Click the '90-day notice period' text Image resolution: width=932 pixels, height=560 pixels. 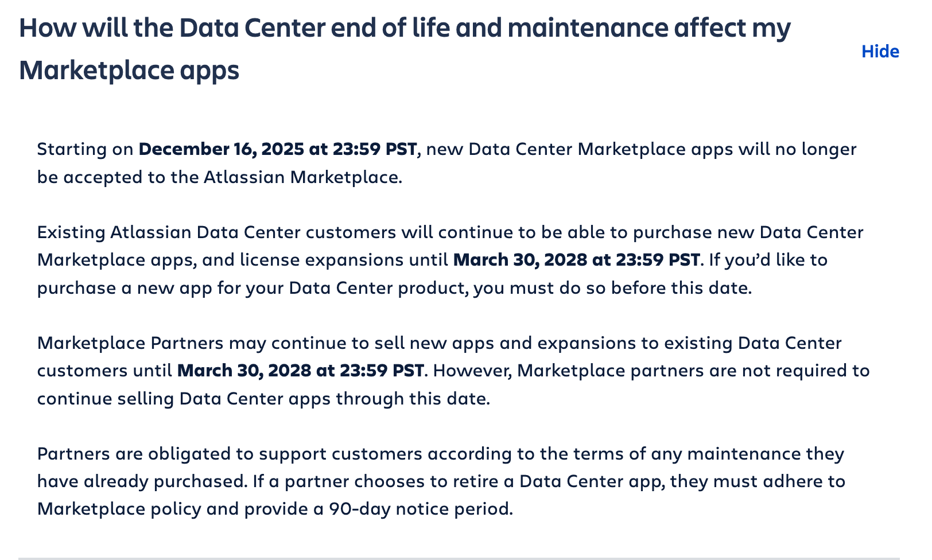pyautogui.click(x=420, y=509)
